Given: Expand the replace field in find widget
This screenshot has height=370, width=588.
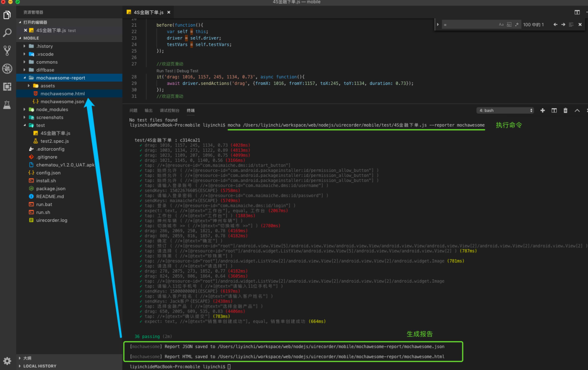Looking at the screenshot, I should click(x=438, y=25).
